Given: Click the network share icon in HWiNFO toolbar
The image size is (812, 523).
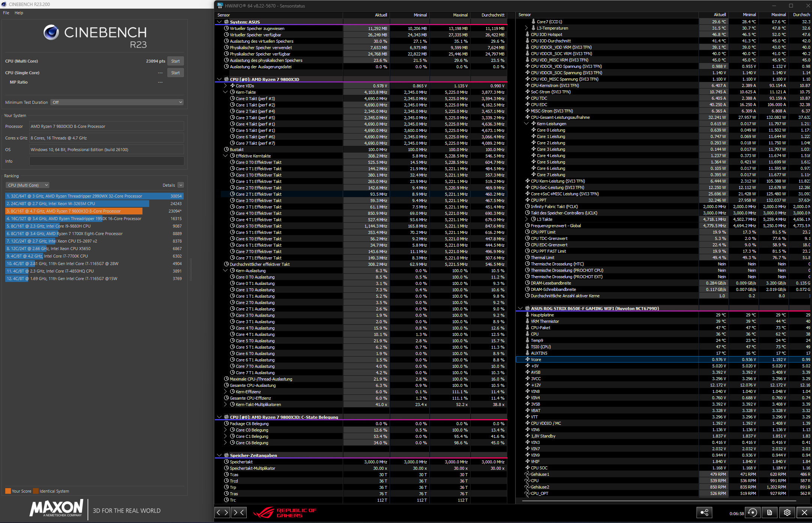Looking at the screenshot, I should [704, 513].
